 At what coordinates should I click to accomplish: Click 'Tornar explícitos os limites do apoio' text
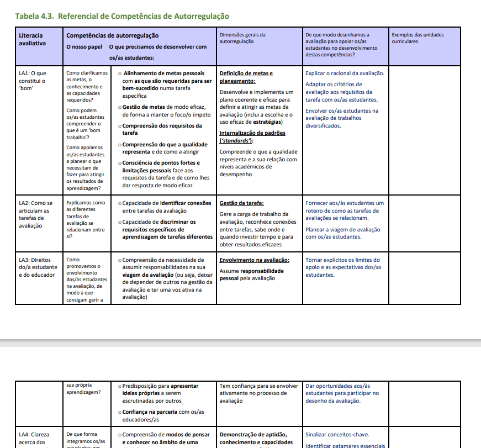coord(343,267)
